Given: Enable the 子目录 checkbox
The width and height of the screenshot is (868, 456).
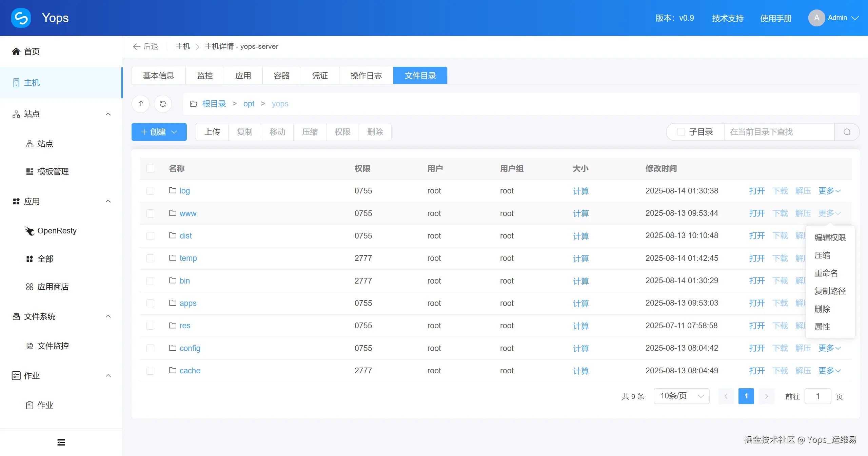Looking at the screenshot, I should (681, 132).
